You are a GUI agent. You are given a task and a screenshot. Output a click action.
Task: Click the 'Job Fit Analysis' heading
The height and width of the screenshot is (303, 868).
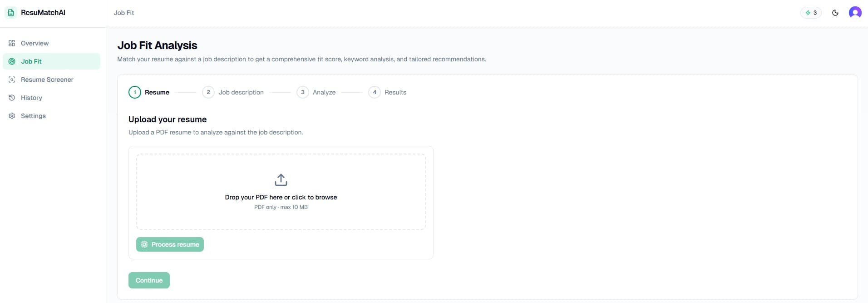(x=157, y=45)
